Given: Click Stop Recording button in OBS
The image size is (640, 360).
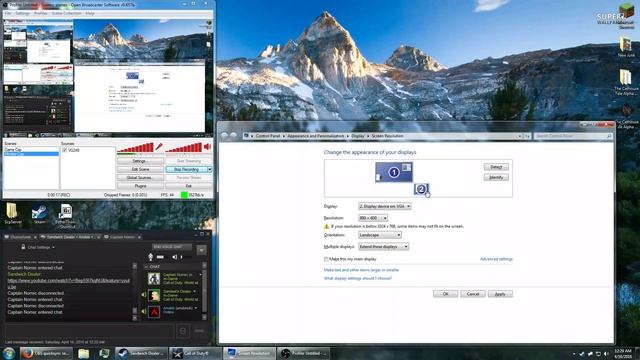Looking at the screenshot, I should coord(187,169).
